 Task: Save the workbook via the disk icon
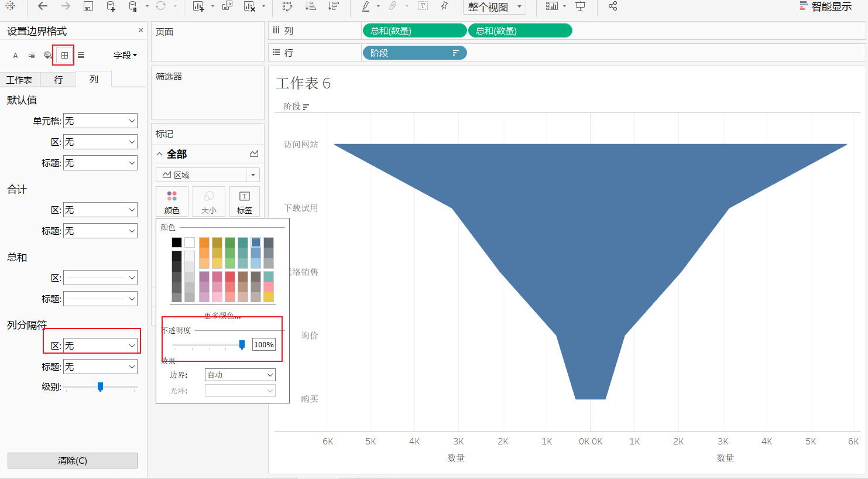88,6
